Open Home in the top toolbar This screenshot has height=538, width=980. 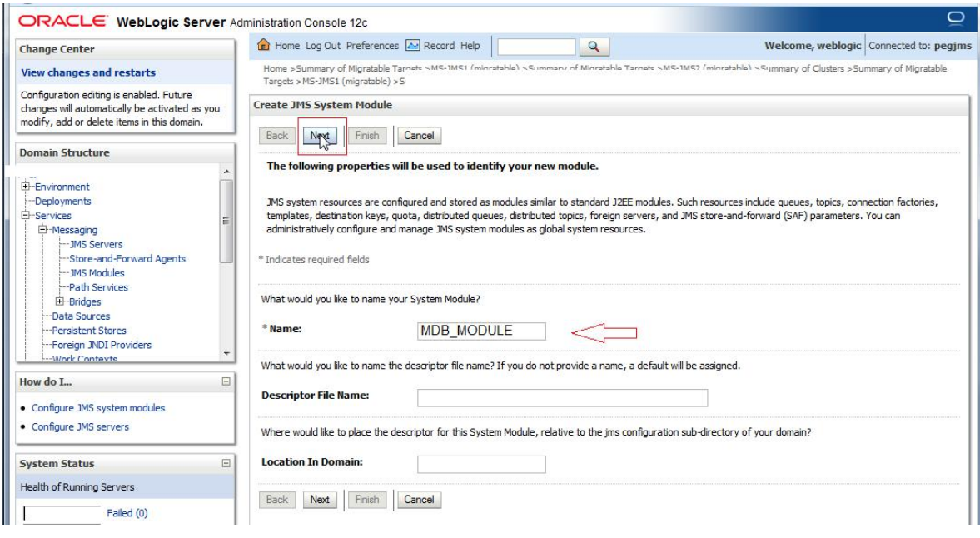[287, 46]
